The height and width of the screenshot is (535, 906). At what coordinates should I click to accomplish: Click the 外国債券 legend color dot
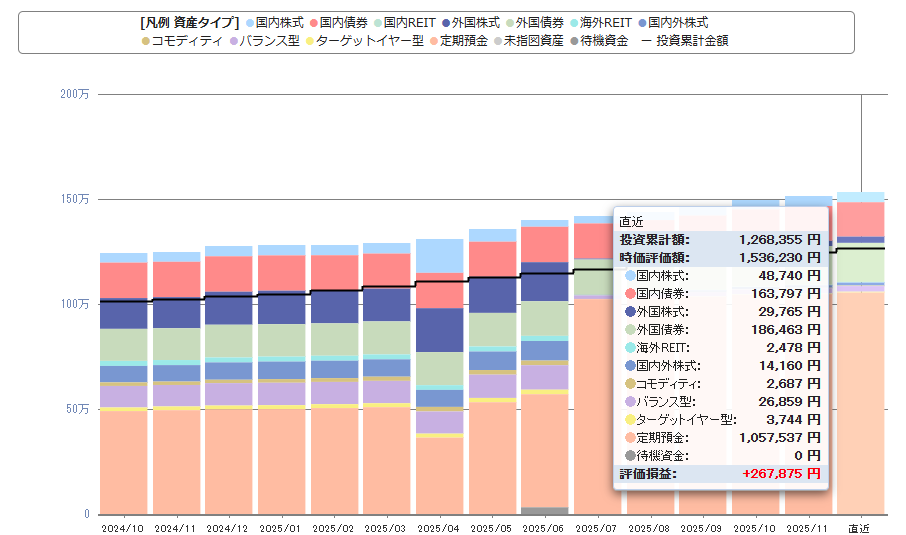click(x=511, y=22)
